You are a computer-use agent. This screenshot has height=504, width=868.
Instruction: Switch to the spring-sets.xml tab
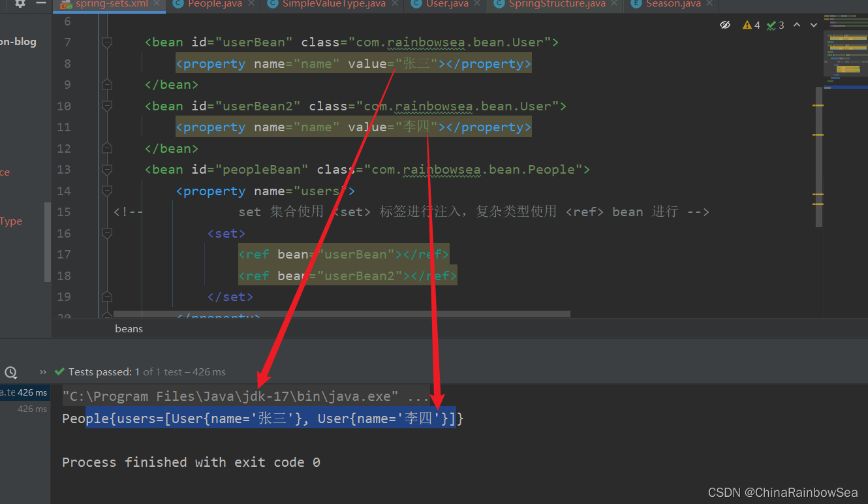111,4
